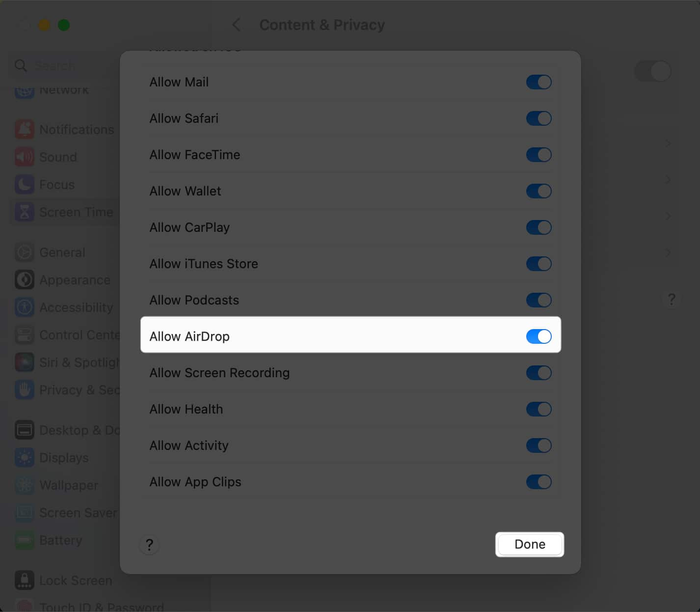Toggle the Allow Podcasts switch
Image resolution: width=700 pixels, height=612 pixels.
[x=538, y=300]
